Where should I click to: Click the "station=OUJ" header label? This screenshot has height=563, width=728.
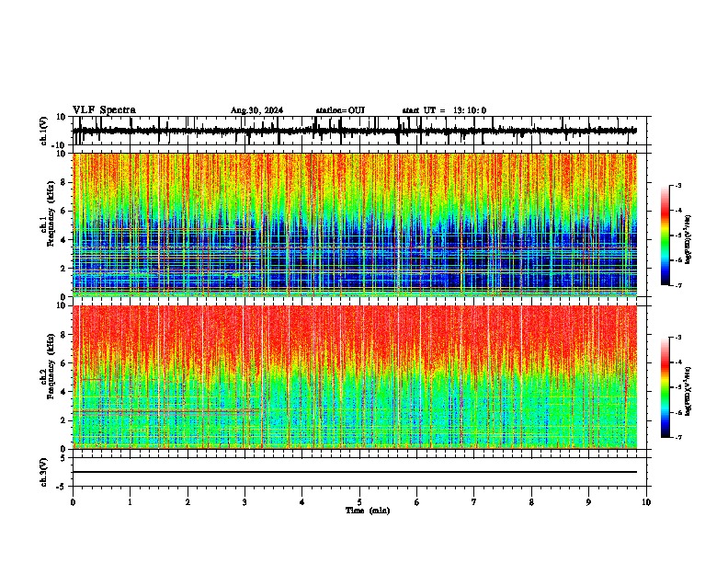coord(340,110)
